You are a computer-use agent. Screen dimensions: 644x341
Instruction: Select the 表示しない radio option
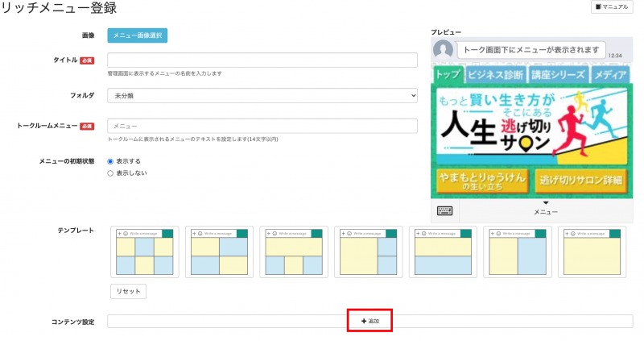pos(111,173)
